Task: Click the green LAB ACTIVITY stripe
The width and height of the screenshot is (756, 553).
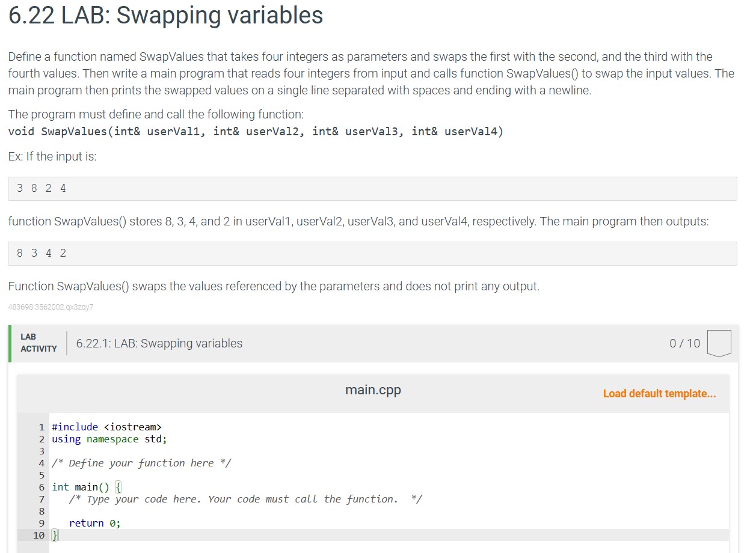Action: [x=10, y=343]
